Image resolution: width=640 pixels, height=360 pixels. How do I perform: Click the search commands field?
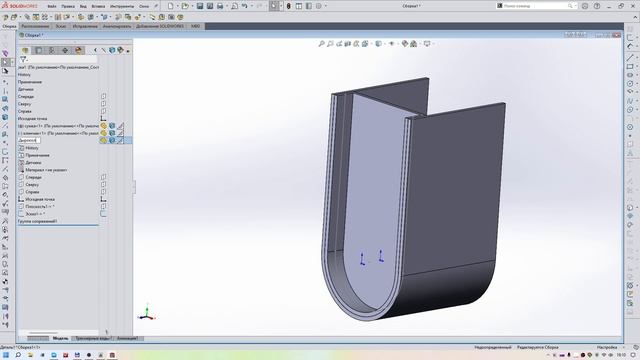click(536, 6)
